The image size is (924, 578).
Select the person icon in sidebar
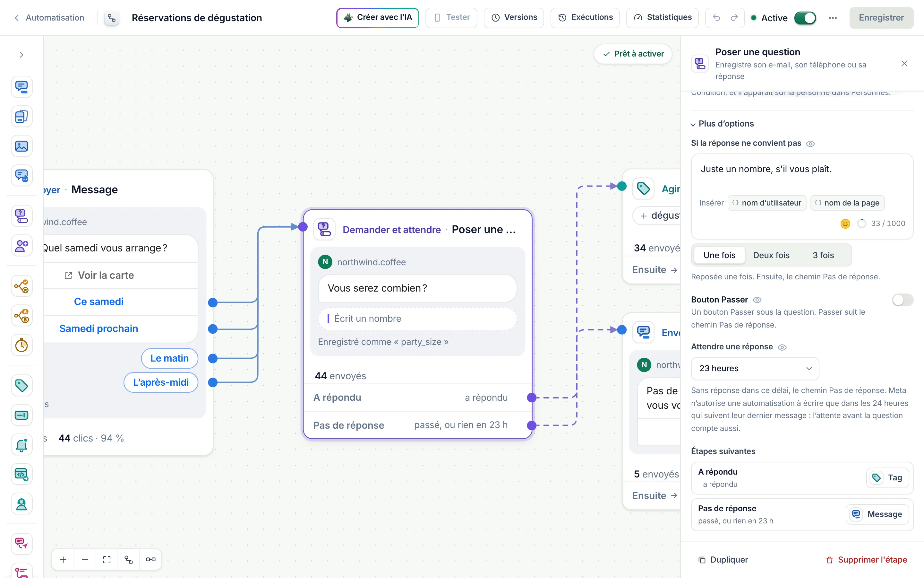[x=21, y=504]
